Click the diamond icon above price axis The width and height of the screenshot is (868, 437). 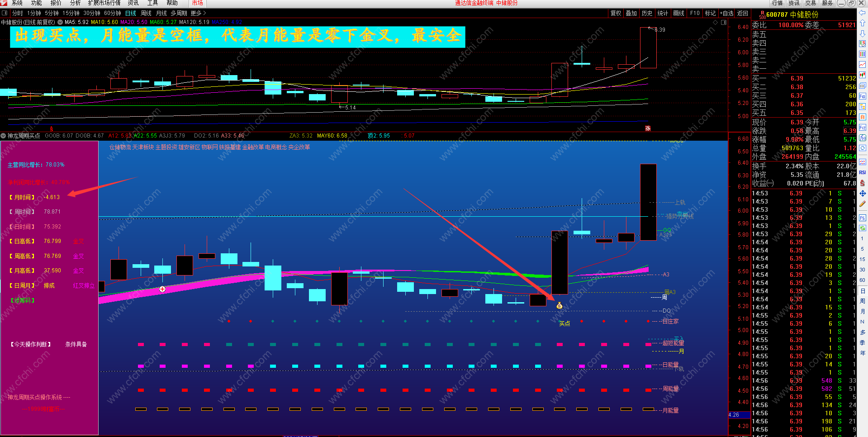715,22
